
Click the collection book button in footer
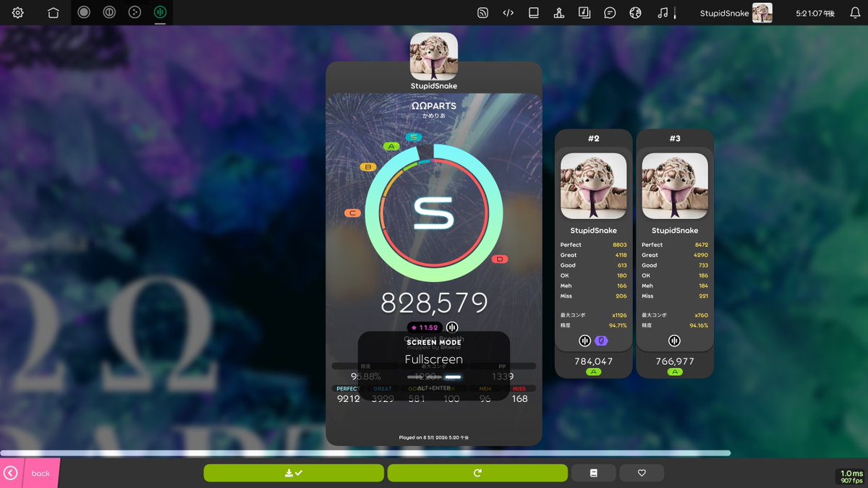594,473
